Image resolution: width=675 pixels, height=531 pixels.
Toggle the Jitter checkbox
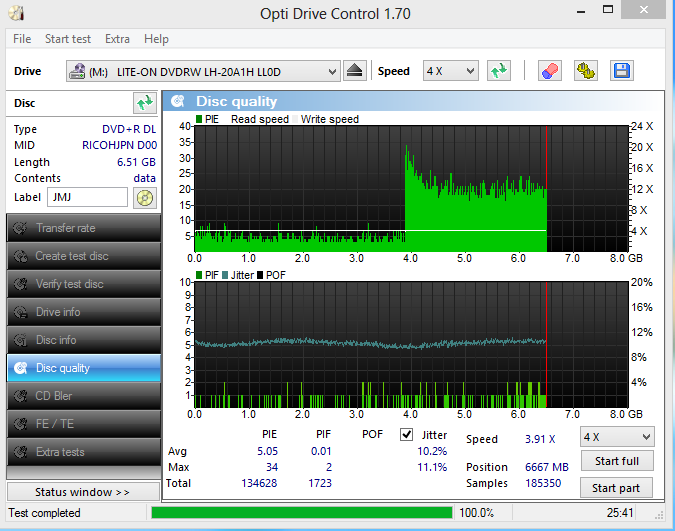click(406, 435)
